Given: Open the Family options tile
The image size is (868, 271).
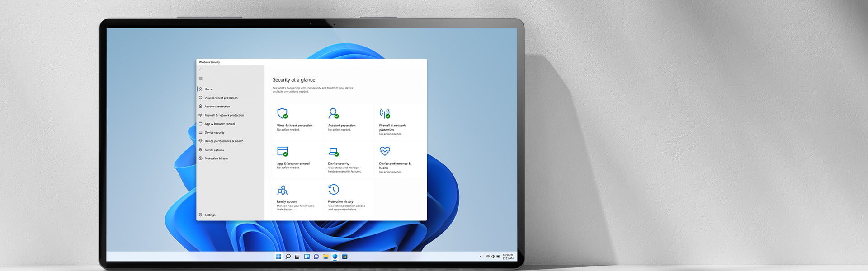Looking at the screenshot, I should coord(297,197).
